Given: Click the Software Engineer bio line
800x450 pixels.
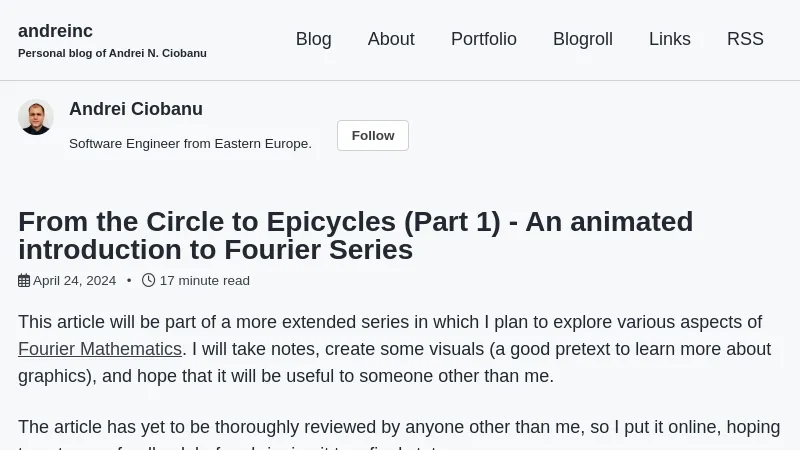Looking at the screenshot, I should coord(190,144).
